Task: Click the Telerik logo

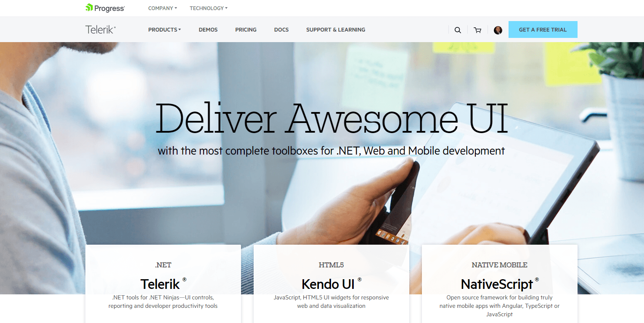Action: click(101, 29)
